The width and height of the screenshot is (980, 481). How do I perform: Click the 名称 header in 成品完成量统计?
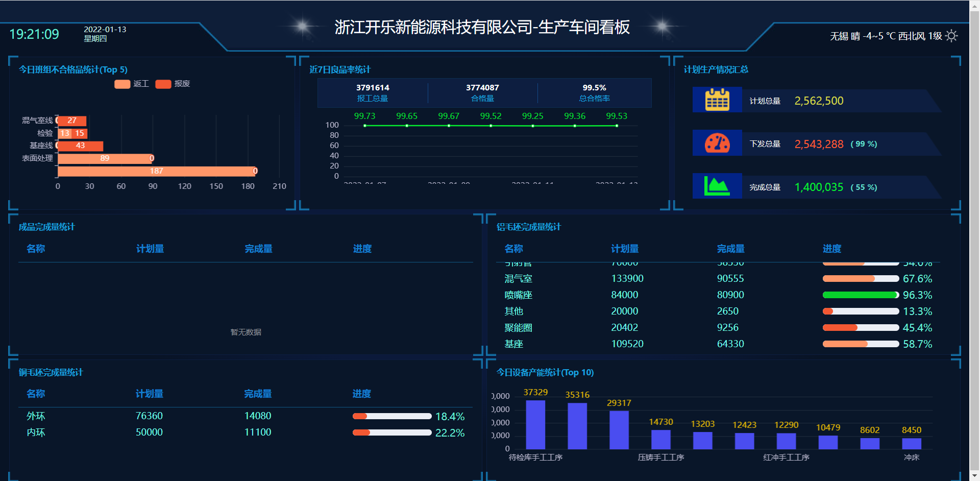point(36,249)
